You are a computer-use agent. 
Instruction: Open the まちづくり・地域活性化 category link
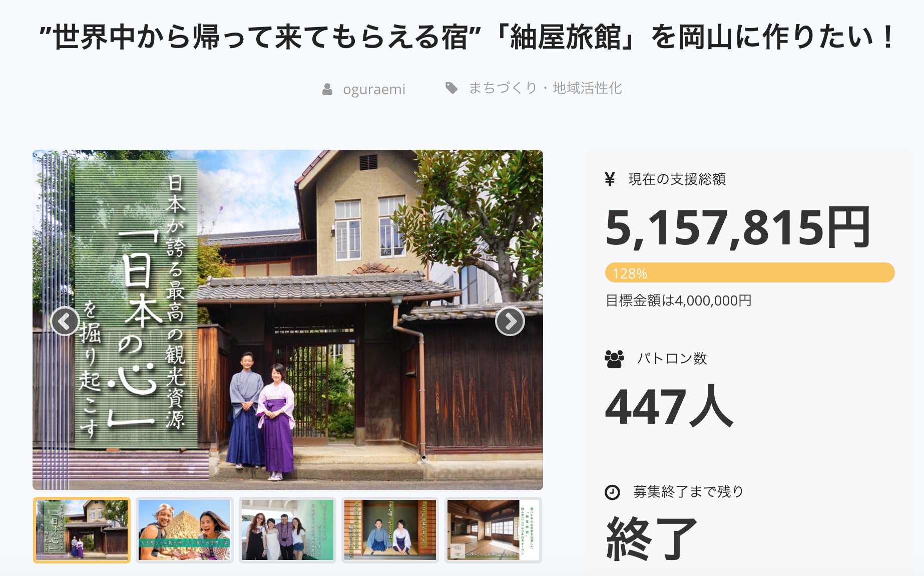tap(545, 88)
